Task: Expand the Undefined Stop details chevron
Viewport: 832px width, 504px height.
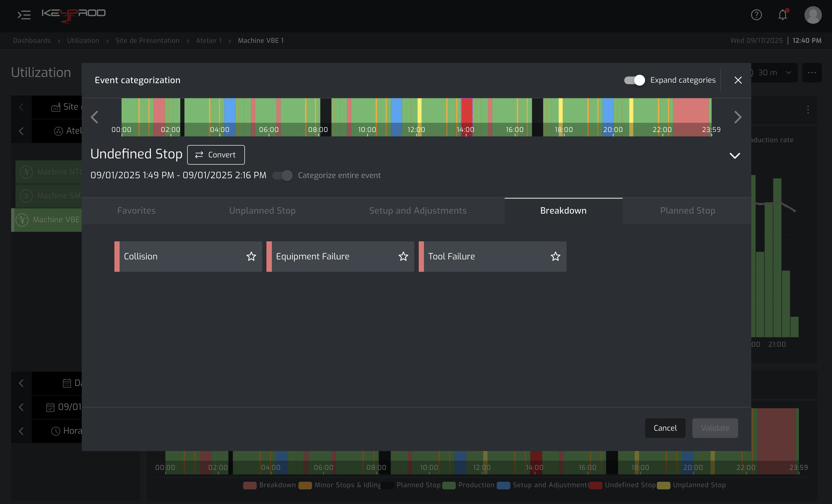Action: click(x=735, y=155)
